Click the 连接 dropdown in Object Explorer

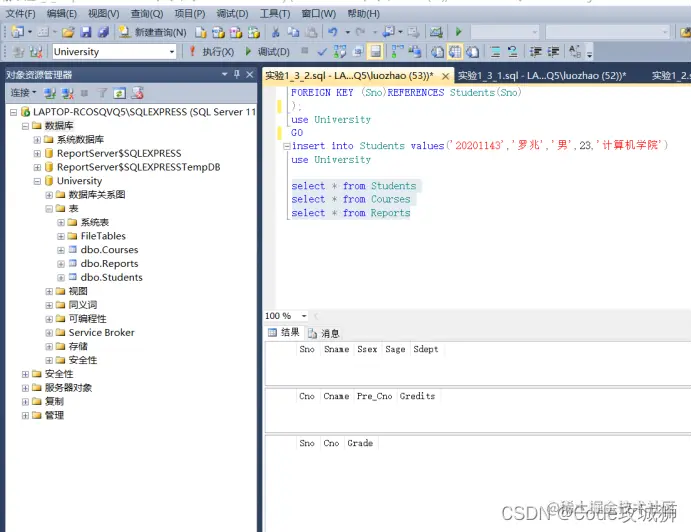23,93
